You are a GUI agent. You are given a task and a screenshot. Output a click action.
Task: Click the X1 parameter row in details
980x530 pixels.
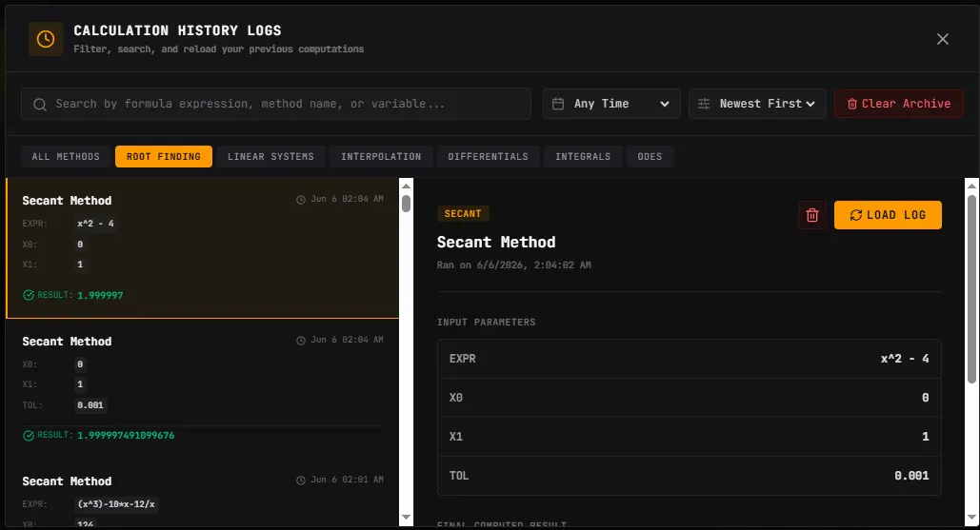690,437
